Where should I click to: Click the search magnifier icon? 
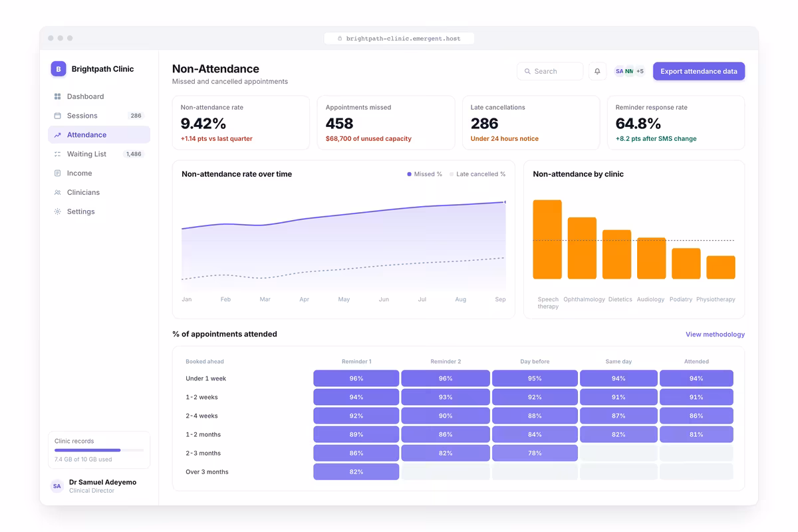click(x=527, y=71)
